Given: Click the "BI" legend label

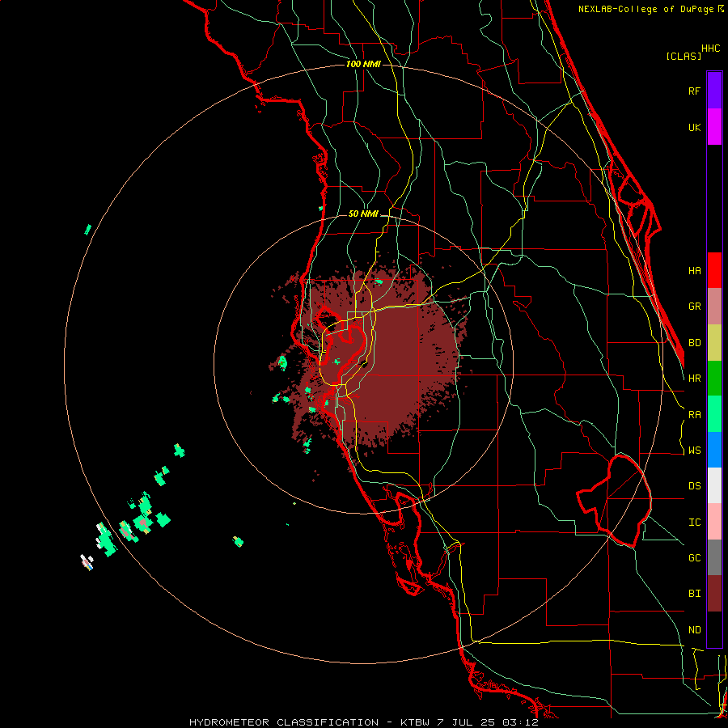Looking at the screenshot, I should [x=694, y=594].
